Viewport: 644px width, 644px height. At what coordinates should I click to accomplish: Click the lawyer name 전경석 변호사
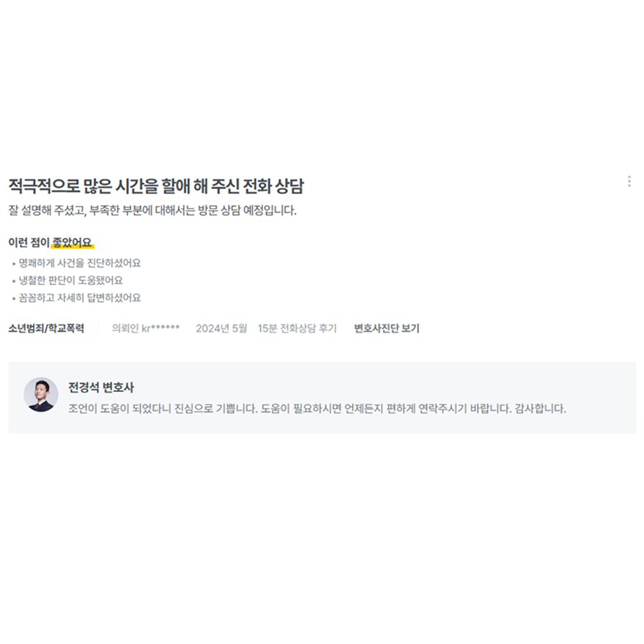[x=101, y=388]
